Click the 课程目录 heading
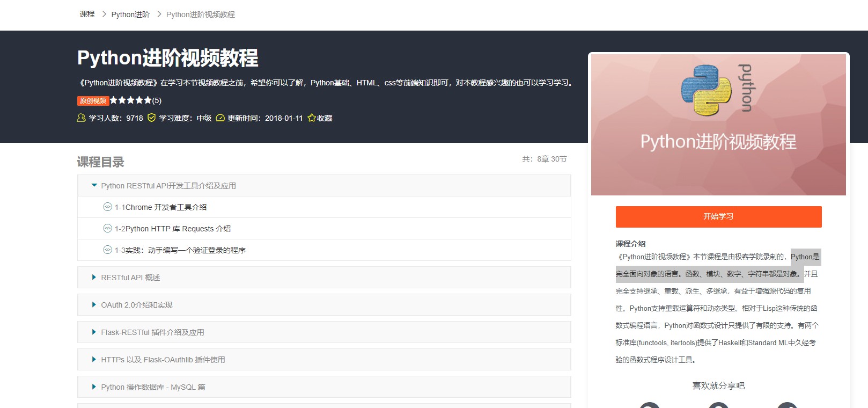 (x=101, y=162)
